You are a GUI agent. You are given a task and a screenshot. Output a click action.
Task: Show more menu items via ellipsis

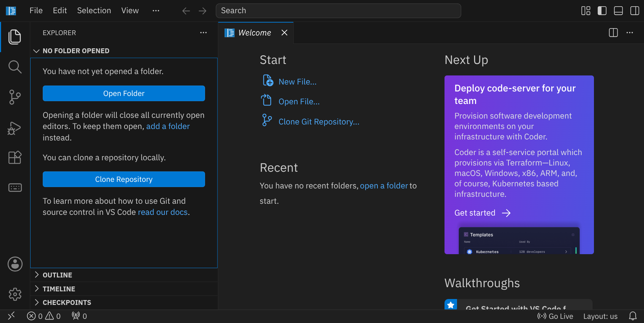pos(156,11)
